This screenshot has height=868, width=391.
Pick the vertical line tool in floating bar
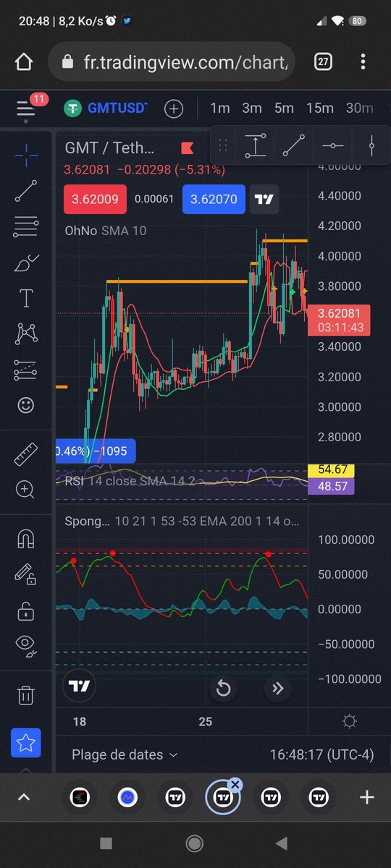pos(371,146)
